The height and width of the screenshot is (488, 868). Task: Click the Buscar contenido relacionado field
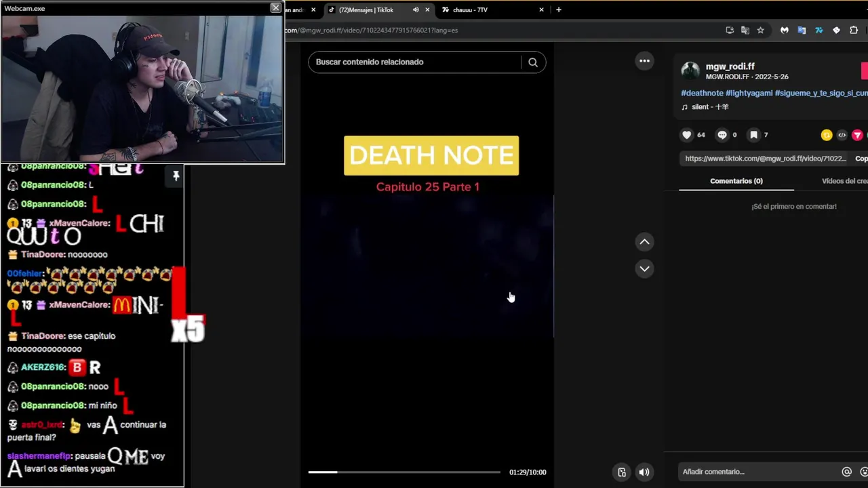point(415,62)
